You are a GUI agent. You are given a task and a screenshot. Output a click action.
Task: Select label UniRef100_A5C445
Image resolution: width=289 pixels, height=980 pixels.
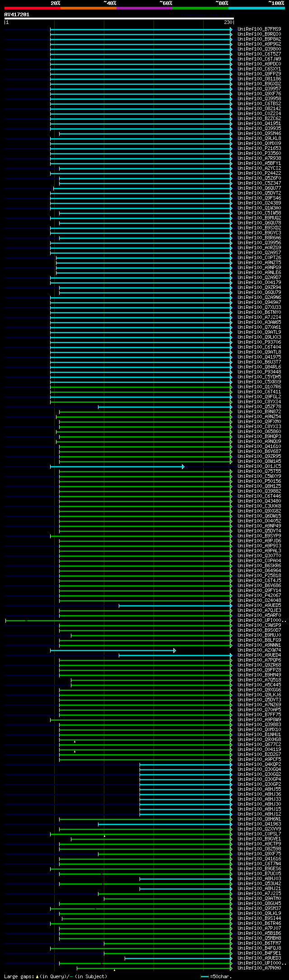pyautogui.click(x=259, y=685)
